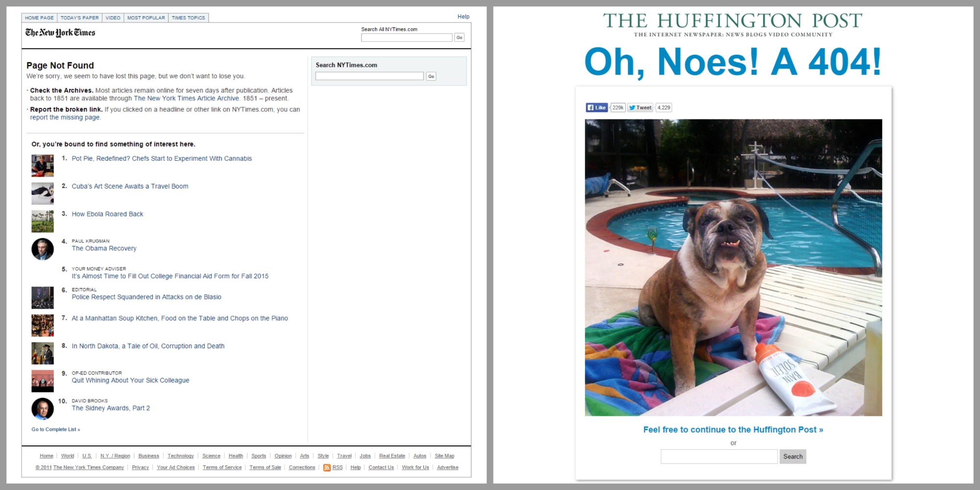The image size is (980, 490).
Task: Open Police Respect Squandered editorial
Action: [147, 297]
